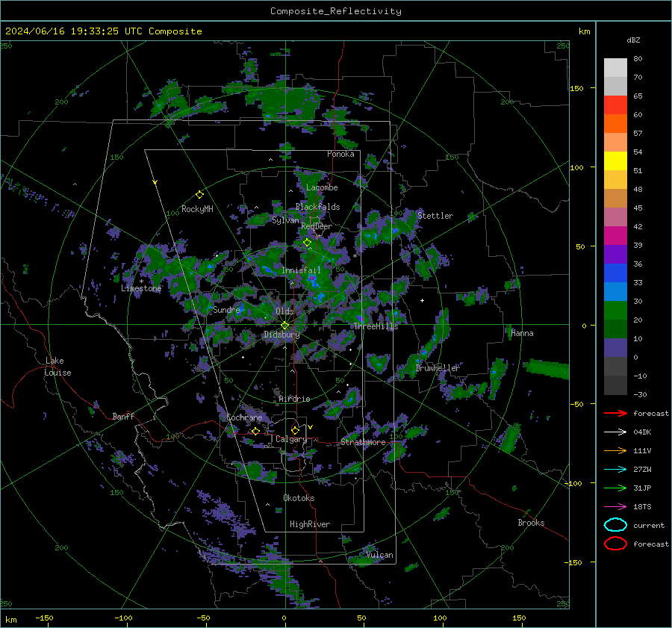Click the green echo band east of Hanna
The width and height of the screenshot is (672, 628).
547,369
